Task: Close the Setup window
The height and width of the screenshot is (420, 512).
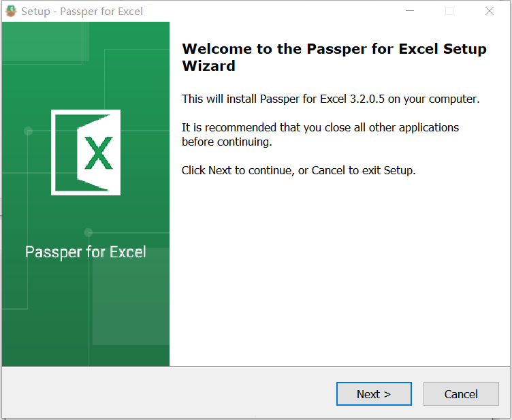Action: click(x=490, y=11)
